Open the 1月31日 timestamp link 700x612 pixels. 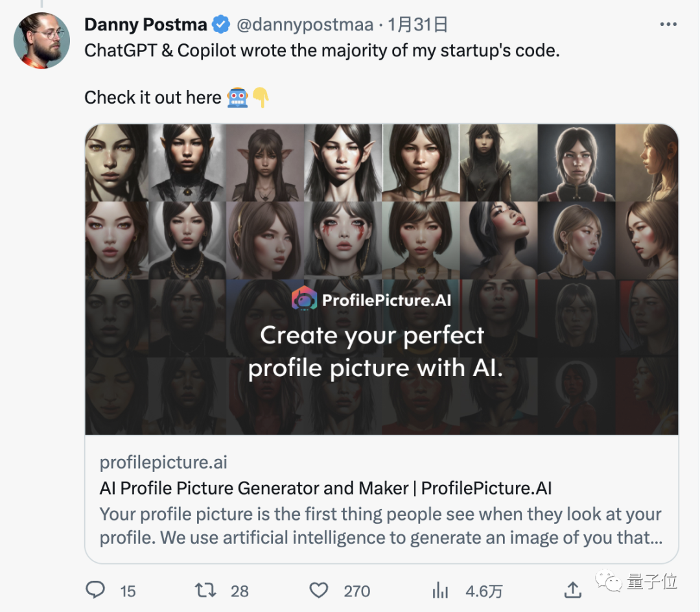(418, 24)
